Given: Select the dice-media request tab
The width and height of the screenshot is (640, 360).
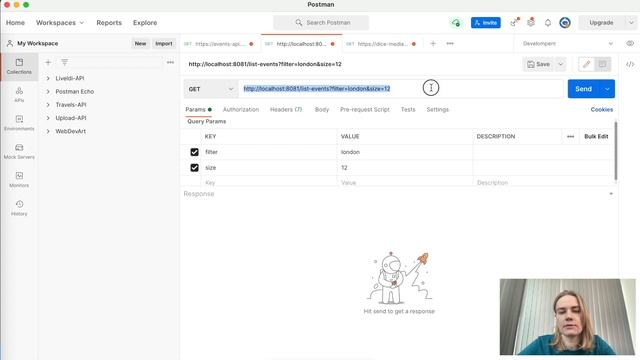Looking at the screenshot, I should click(382, 44).
